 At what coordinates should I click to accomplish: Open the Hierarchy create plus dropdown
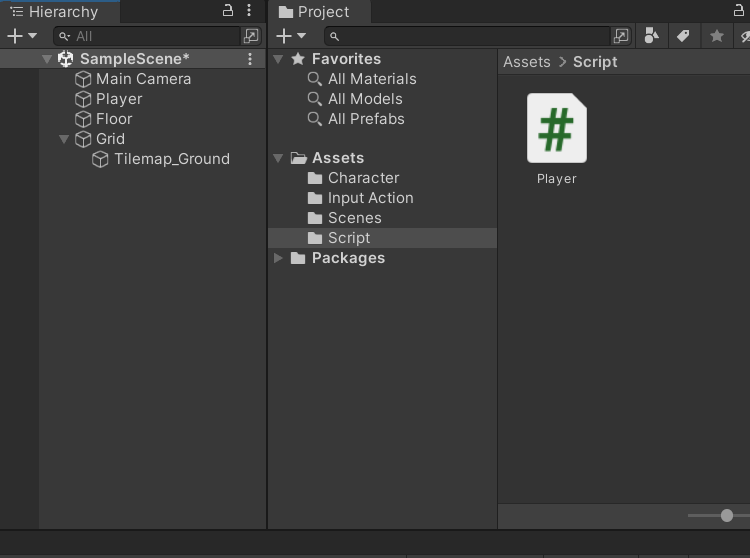click(x=22, y=36)
